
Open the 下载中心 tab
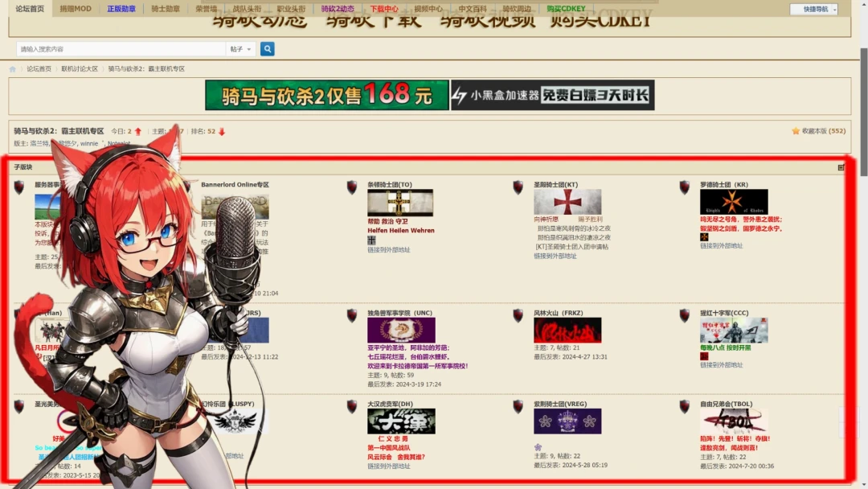(383, 8)
